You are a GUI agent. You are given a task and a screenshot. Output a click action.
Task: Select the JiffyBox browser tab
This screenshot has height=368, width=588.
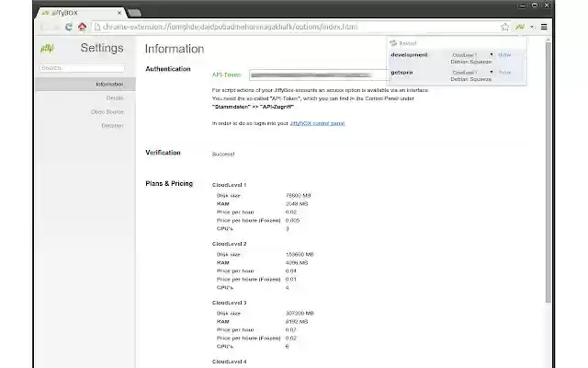[x=80, y=13]
